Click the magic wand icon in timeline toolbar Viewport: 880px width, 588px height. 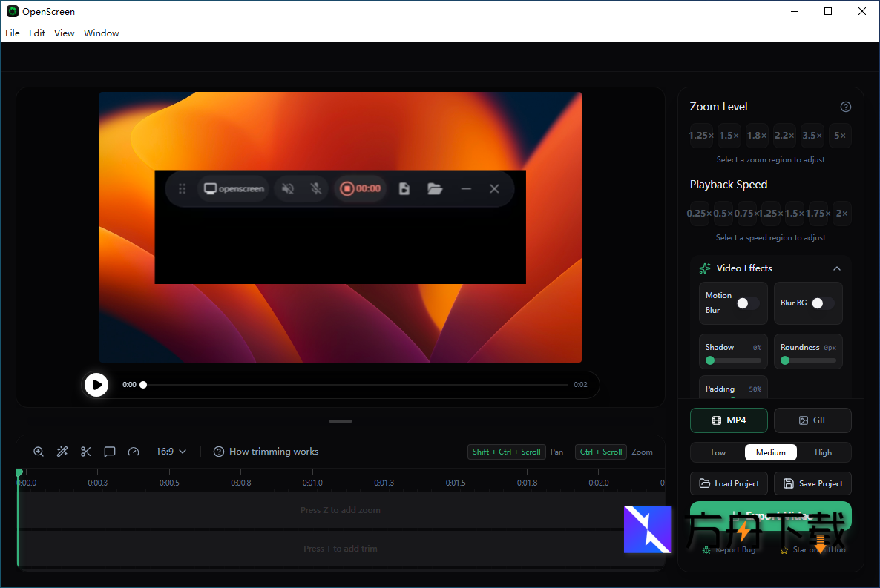tap(62, 452)
